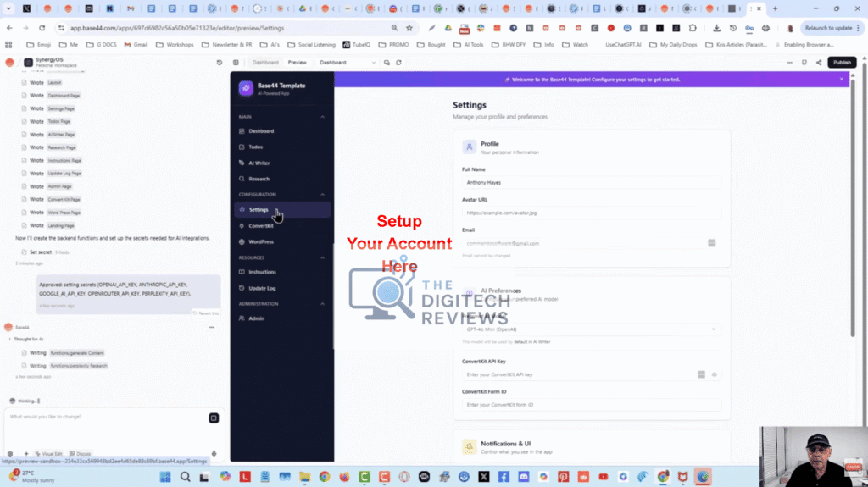This screenshot has width=868, height=487.
Task: Open the browser tab search dropdown
Action: [x=8, y=8]
